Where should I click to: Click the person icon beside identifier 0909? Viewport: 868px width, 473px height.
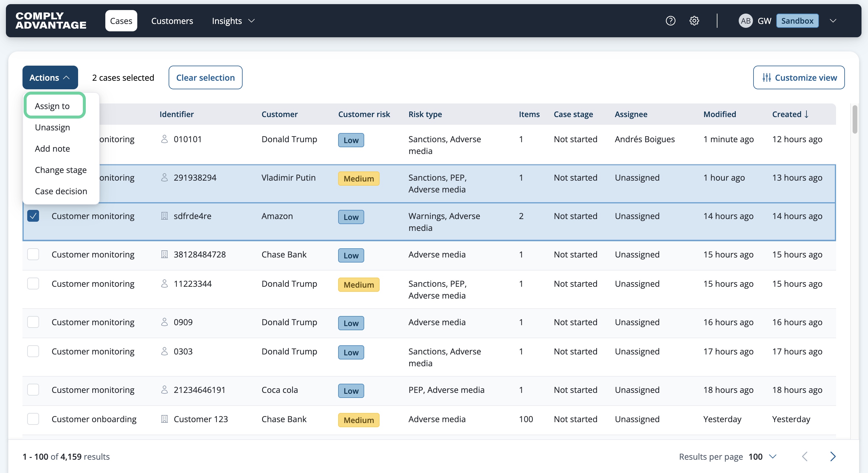(x=164, y=322)
